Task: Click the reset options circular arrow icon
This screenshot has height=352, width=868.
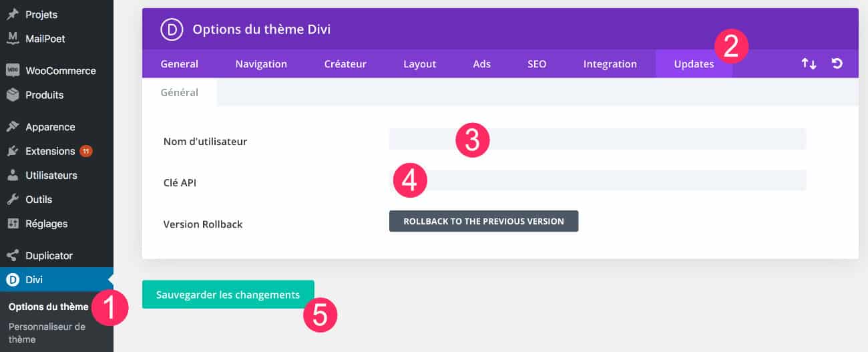Action: click(837, 63)
